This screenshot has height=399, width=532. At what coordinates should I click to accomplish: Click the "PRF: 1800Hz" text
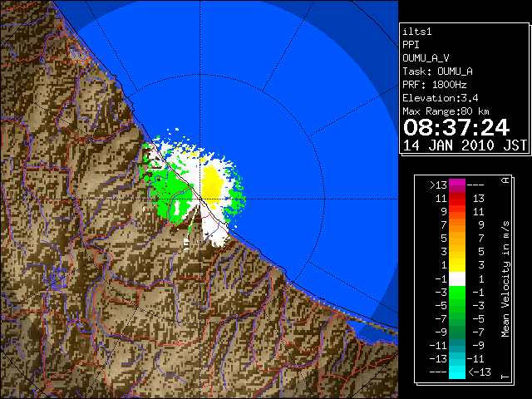click(x=434, y=85)
